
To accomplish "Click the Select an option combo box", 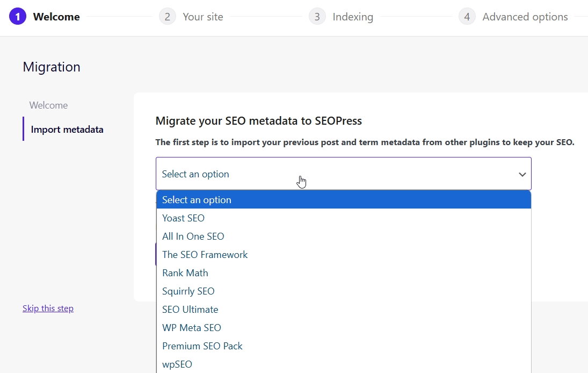I will point(333,174).
